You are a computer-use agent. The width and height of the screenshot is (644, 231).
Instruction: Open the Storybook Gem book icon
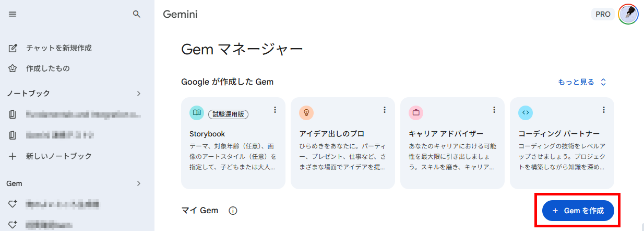[197, 112]
